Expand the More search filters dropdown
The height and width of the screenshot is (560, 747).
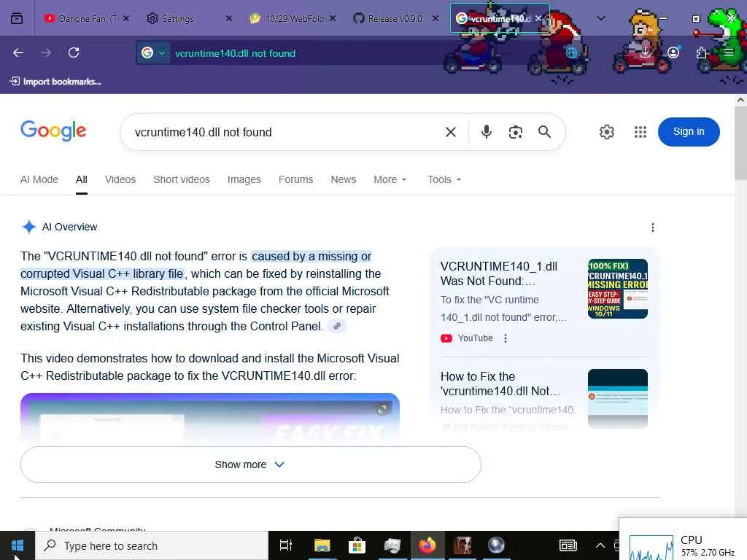[x=390, y=179]
